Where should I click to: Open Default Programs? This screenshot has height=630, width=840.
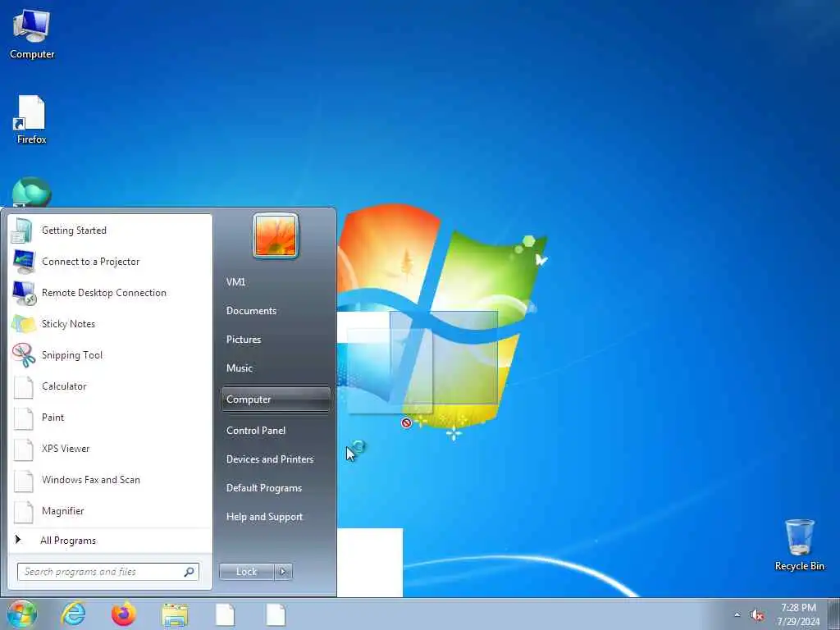263,488
